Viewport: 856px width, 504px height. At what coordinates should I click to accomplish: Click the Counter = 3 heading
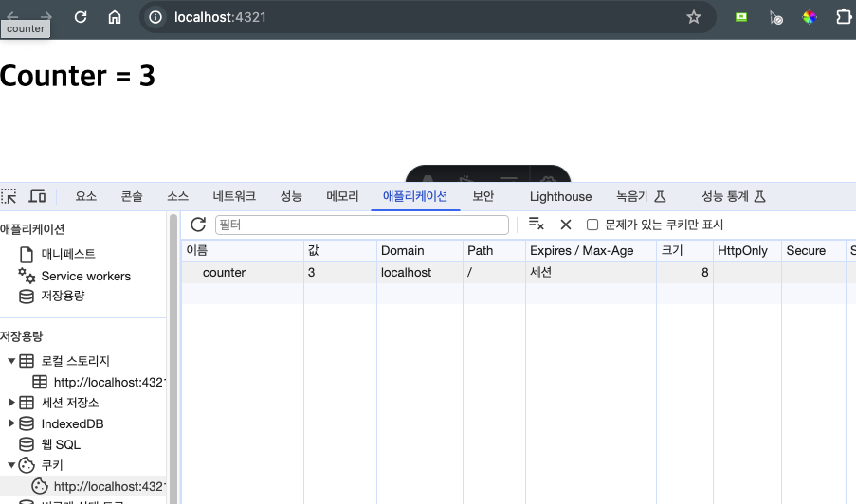[x=78, y=76]
